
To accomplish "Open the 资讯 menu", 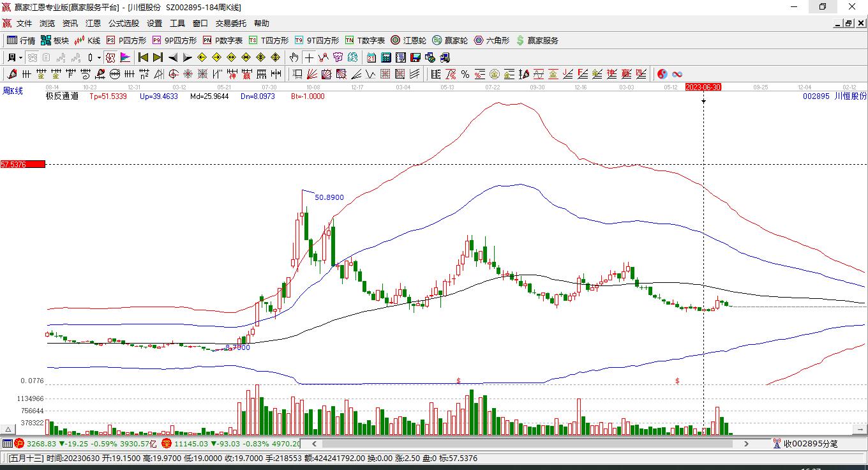I will coord(70,24).
